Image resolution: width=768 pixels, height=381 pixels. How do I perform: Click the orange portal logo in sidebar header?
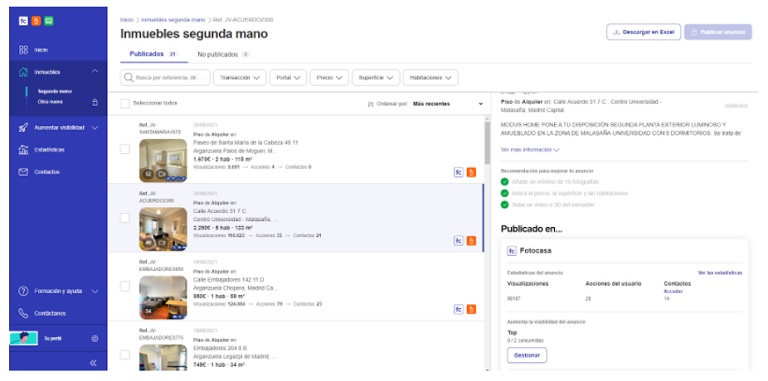tap(36, 21)
